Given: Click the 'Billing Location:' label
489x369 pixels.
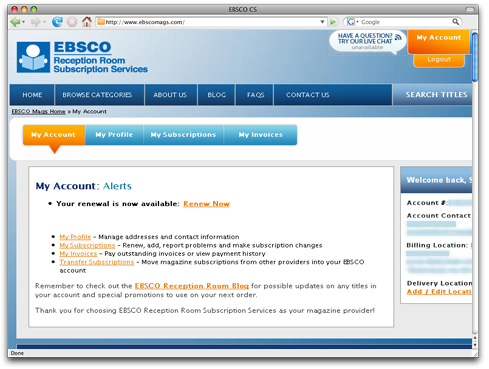Looking at the screenshot, I should click(437, 245).
